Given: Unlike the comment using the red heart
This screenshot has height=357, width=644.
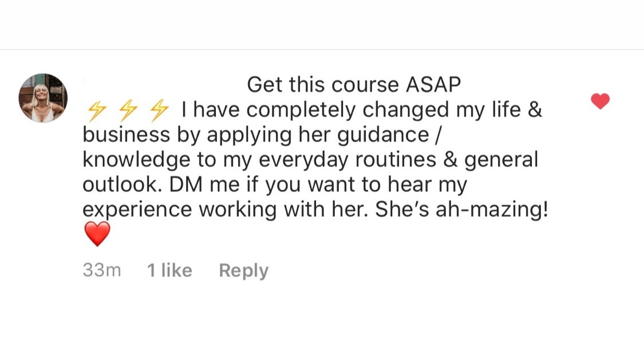Looking at the screenshot, I should (x=600, y=101).
